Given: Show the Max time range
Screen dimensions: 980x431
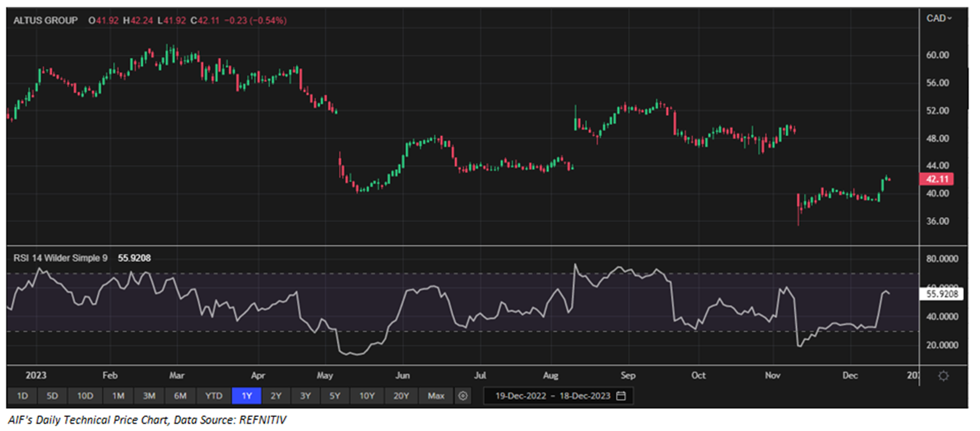Looking at the screenshot, I should coord(436,396).
